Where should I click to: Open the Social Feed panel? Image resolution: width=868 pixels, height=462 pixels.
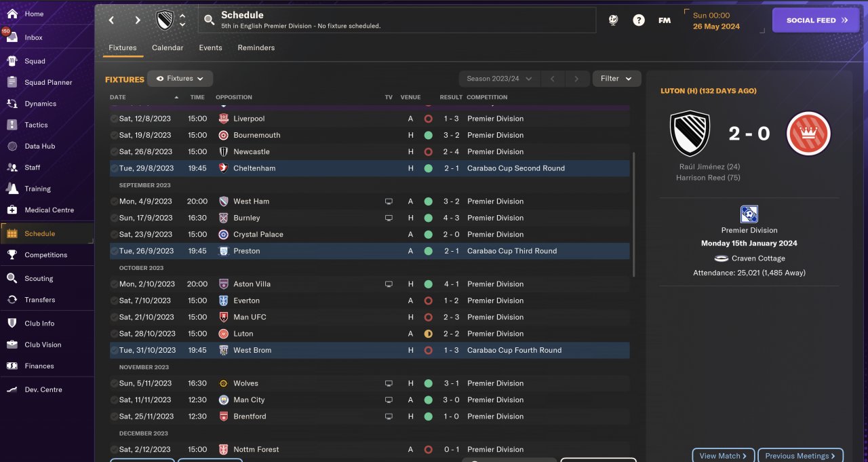[x=816, y=20]
